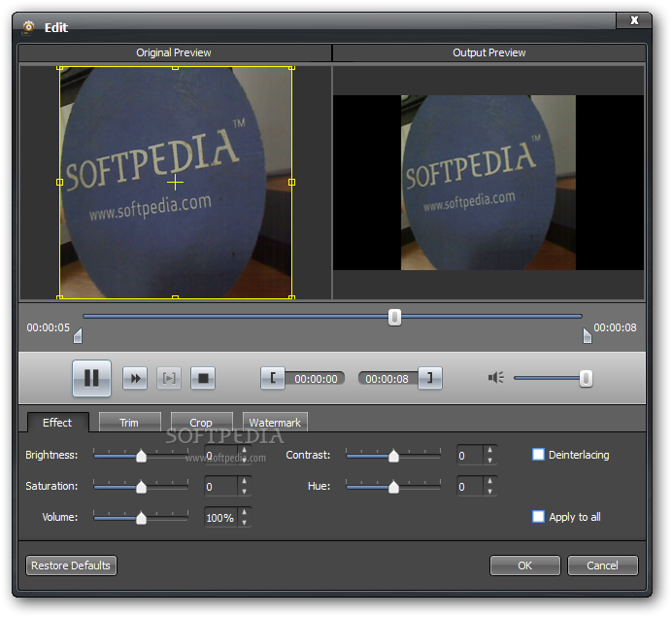Click the Original Preview header label

174,52
